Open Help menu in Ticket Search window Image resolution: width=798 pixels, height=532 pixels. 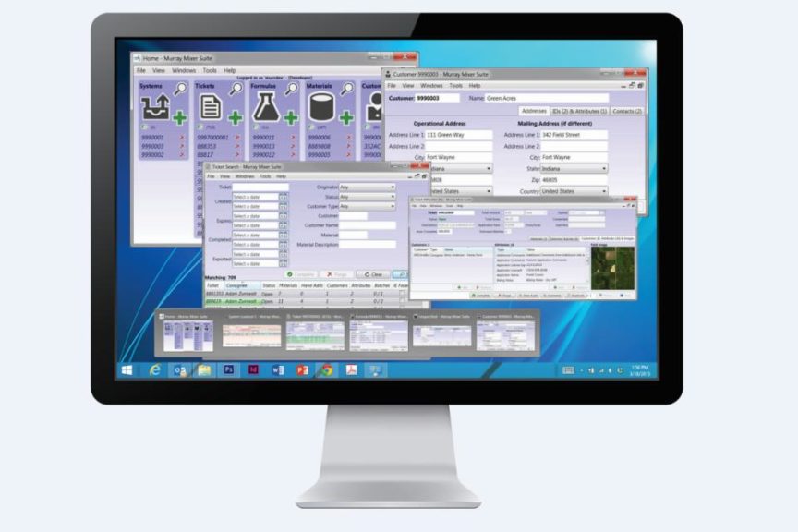tap(281, 176)
